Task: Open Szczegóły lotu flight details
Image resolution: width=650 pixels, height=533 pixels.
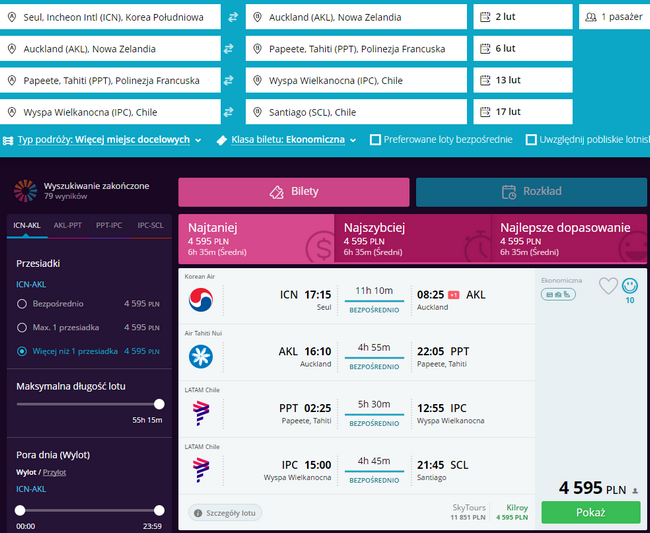Action: (225, 513)
